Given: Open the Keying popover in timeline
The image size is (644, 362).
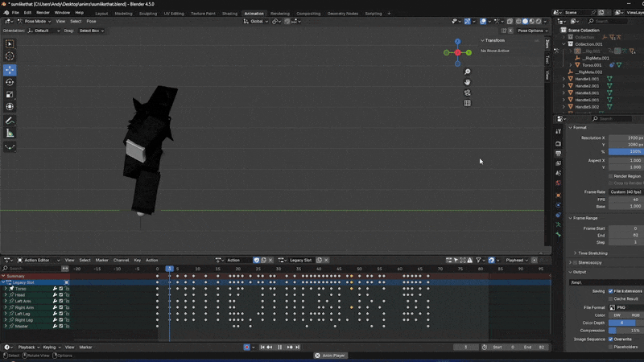Looking at the screenshot, I should pos(52,348).
